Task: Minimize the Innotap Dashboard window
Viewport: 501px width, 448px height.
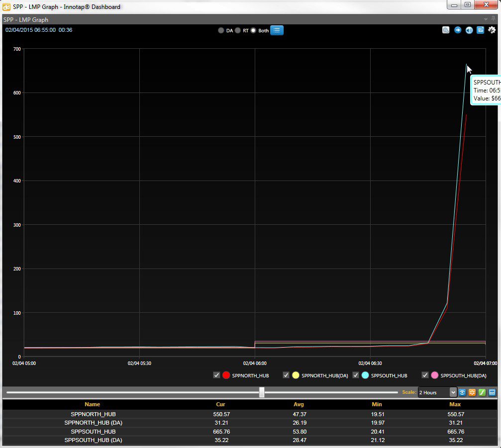Action: click(454, 4)
